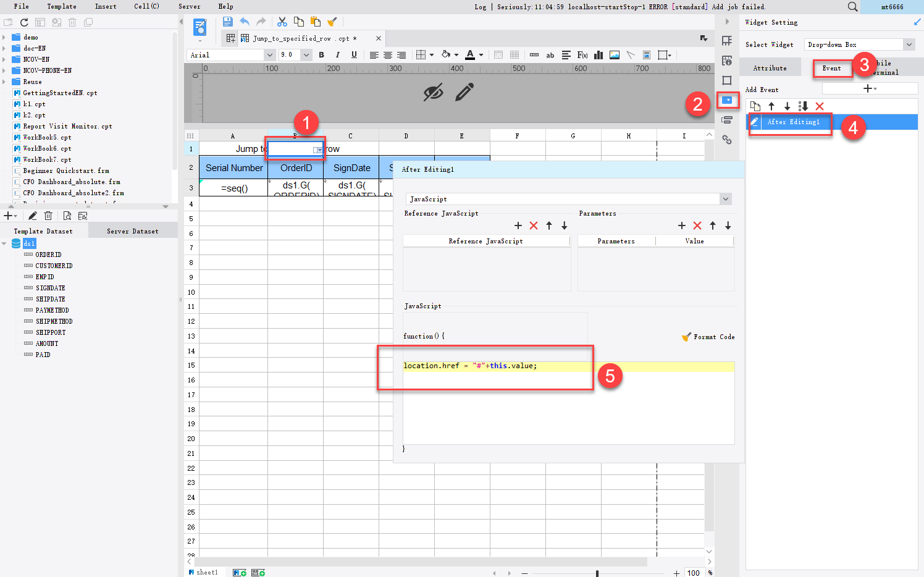Image resolution: width=924 pixels, height=577 pixels.
Task: Click the format painter brush icon
Action: point(332,22)
